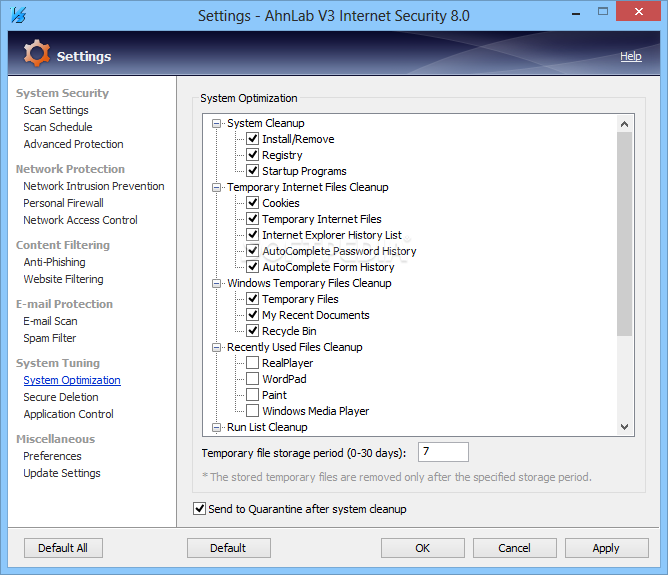The width and height of the screenshot is (668, 575).
Task: Select Anti-Phishing in sidebar
Action: pos(54,262)
